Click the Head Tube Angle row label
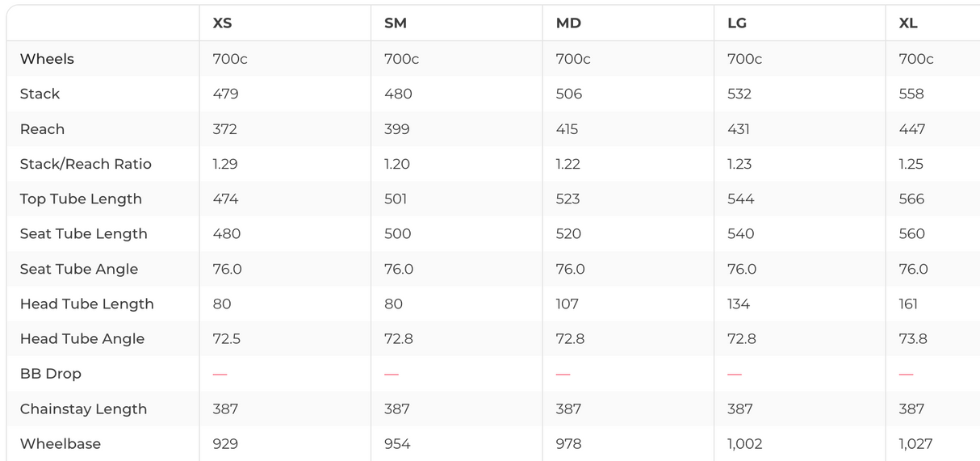Image resolution: width=980 pixels, height=461 pixels. [x=82, y=339]
